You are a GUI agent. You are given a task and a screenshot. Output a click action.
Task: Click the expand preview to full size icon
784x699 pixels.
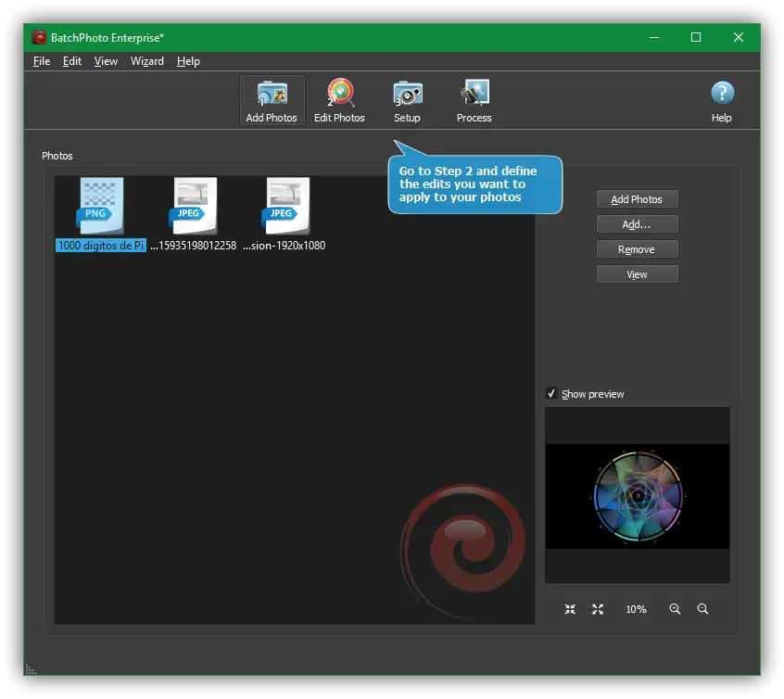pyautogui.click(x=598, y=609)
